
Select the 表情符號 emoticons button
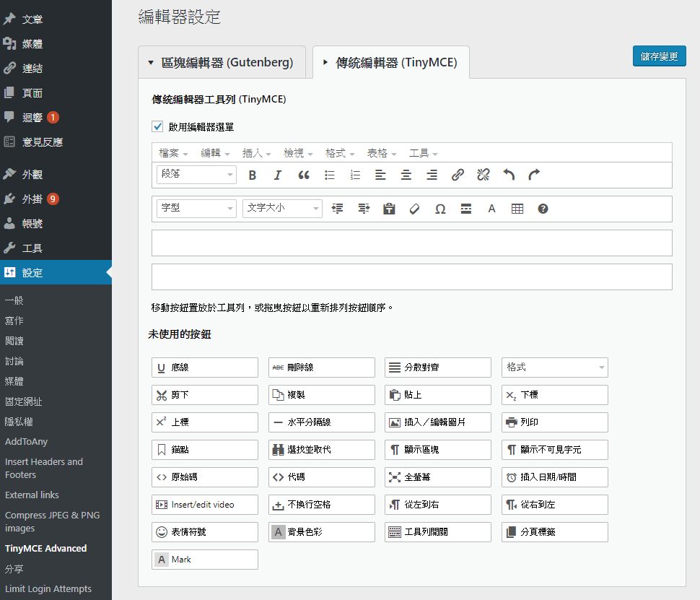coord(205,532)
